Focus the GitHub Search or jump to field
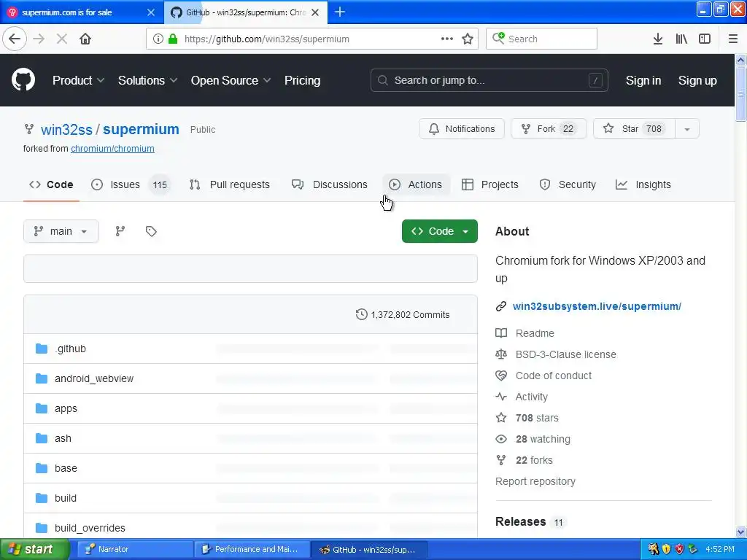This screenshot has width=747, height=560. coord(489,80)
